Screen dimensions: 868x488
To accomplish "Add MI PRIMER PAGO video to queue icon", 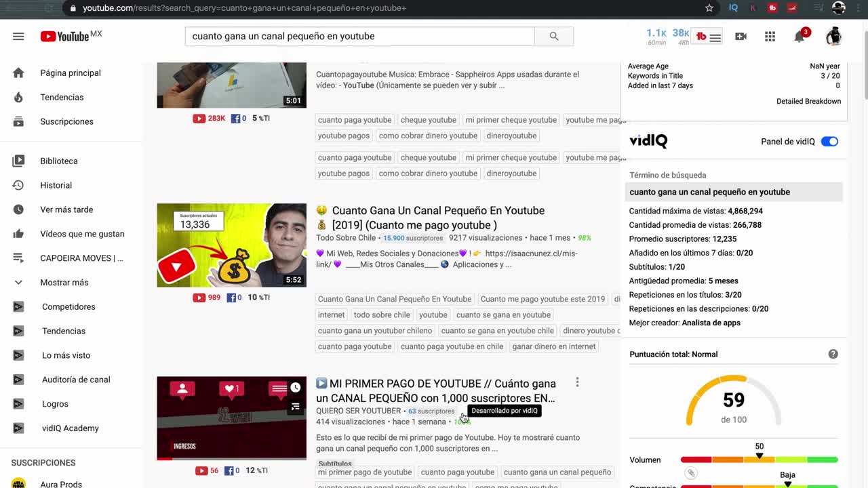I will [x=296, y=407].
